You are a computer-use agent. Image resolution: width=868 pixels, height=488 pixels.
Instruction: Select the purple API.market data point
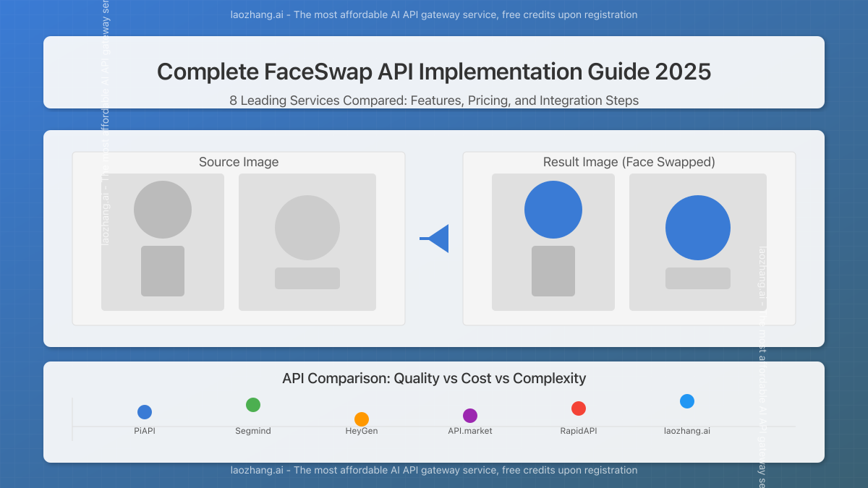470,416
